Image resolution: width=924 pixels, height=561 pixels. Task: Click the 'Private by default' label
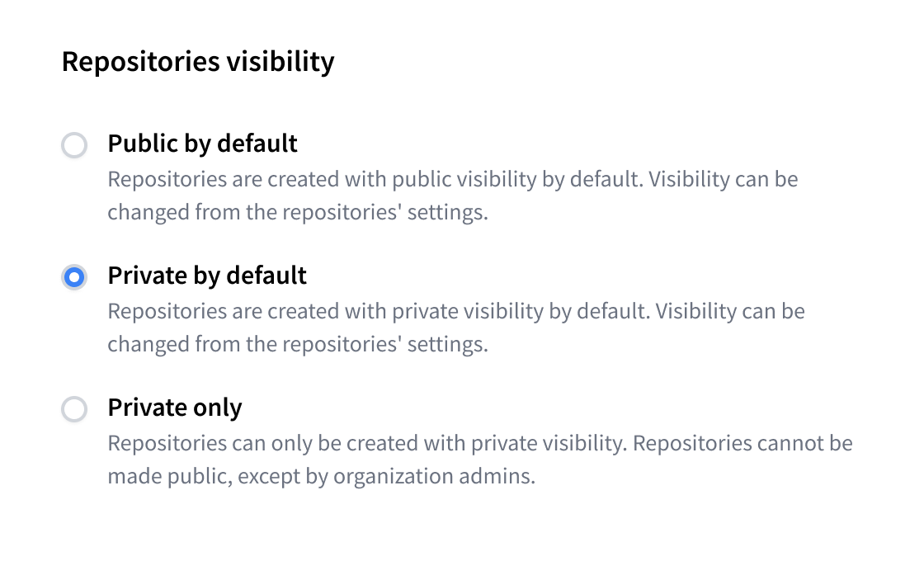tap(207, 276)
